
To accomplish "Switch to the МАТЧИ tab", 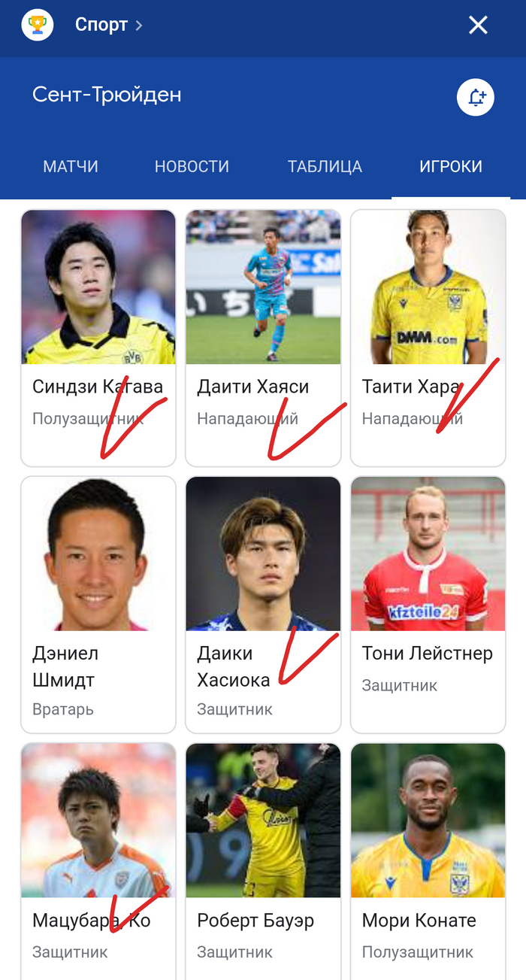I will 71,167.
